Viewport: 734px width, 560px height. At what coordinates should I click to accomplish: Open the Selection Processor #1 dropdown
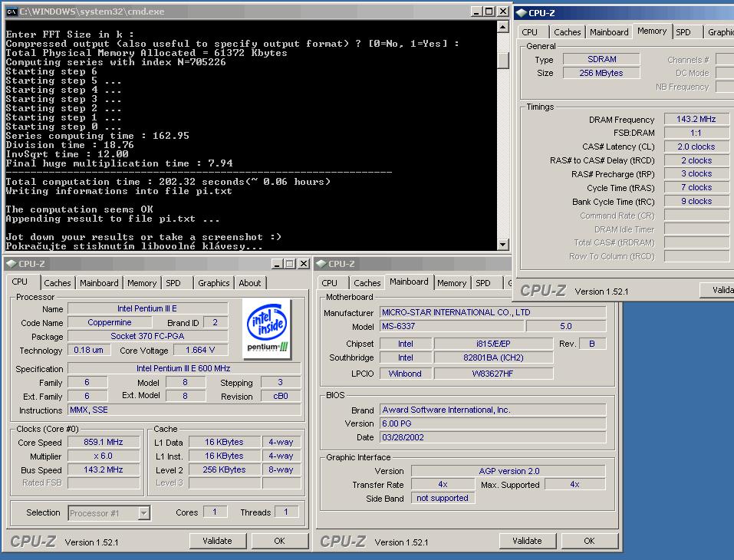tap(110, 513)
